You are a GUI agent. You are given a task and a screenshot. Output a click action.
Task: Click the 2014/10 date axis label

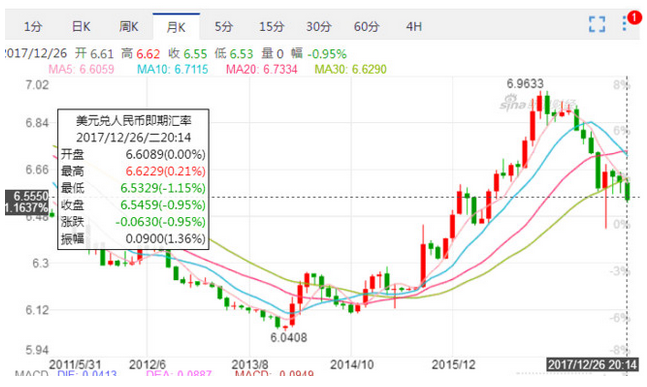352,365
